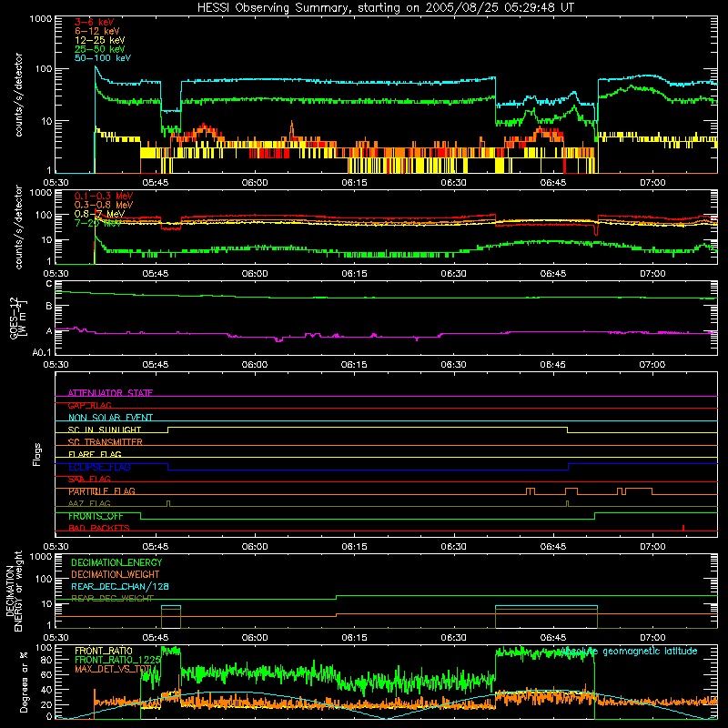Click the DECIMATION ENERGY or weight axis title
The image size is (728, 728).
click(x=15, y=591)
